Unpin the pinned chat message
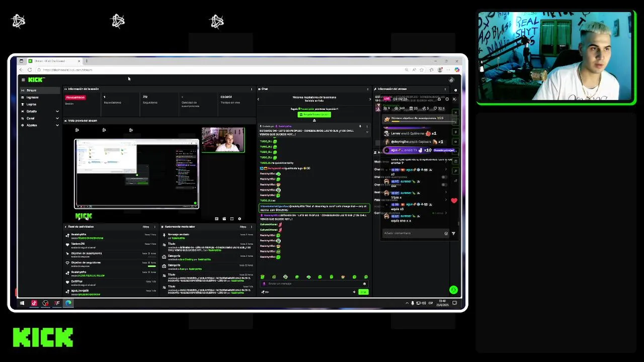 (x=360, y=126)
